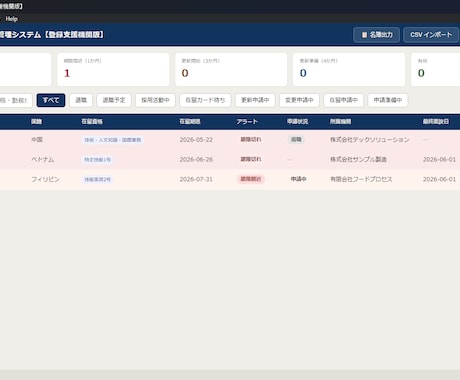This screenshot has width=460, height=380.
Task: Click the 4-month summary card showing 0
Action: pyautogui.click(x=349, y=69)
